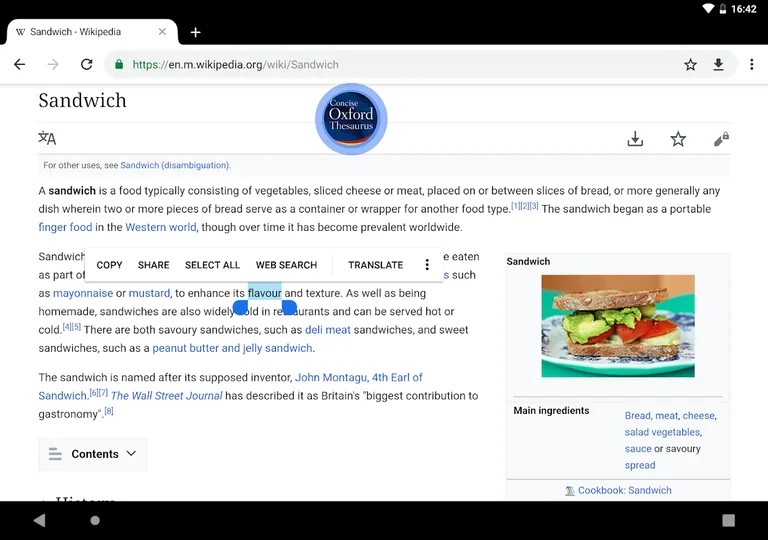Select the Sandwich - Wikipedia tab
The width and height of the screenshot is (768, 540).
pyautogui.click(x=92, y=32)
